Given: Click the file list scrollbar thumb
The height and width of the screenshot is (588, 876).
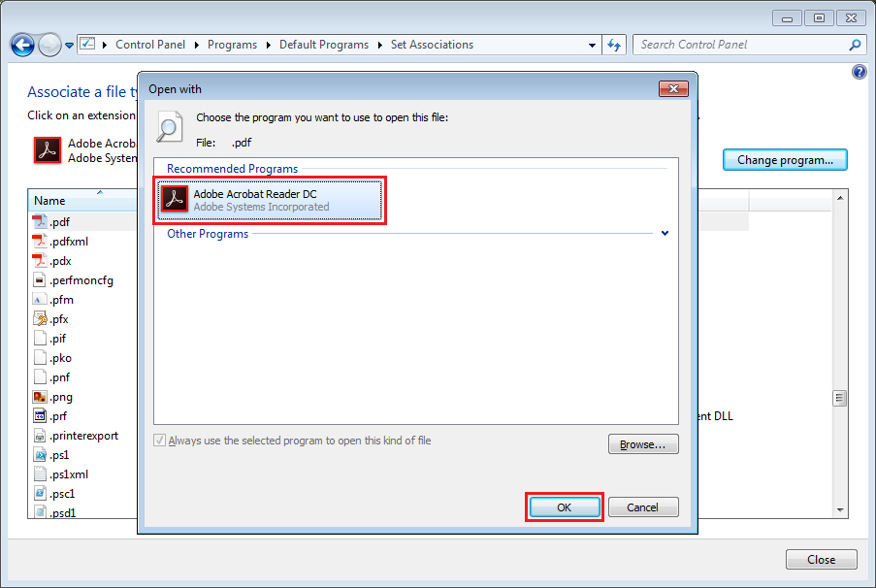Looking at the screenshot, I should point(840,398).
